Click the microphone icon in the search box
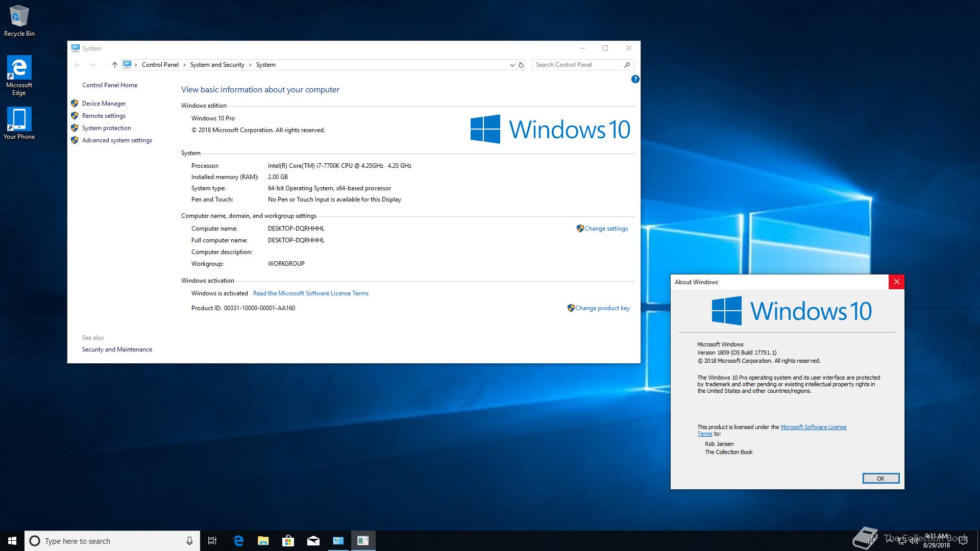The height and width of the screenshot is (551, 980). coord(189,541)
